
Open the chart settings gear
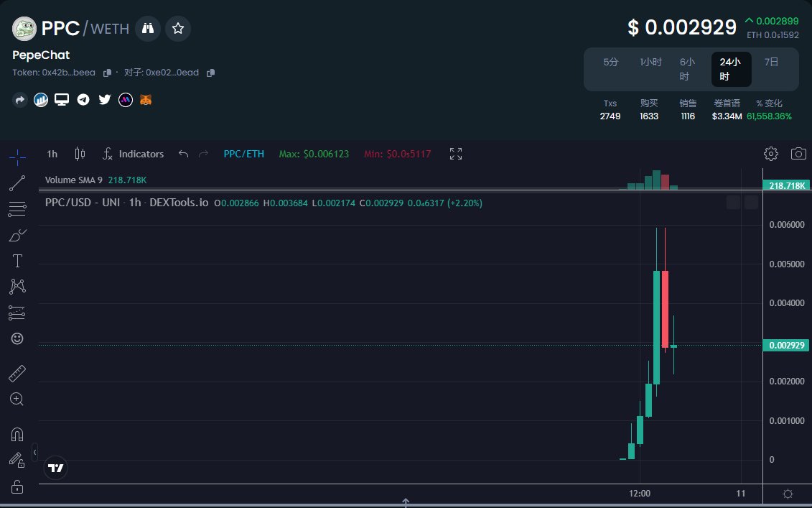pyautogui.click(x=770, y=154)
